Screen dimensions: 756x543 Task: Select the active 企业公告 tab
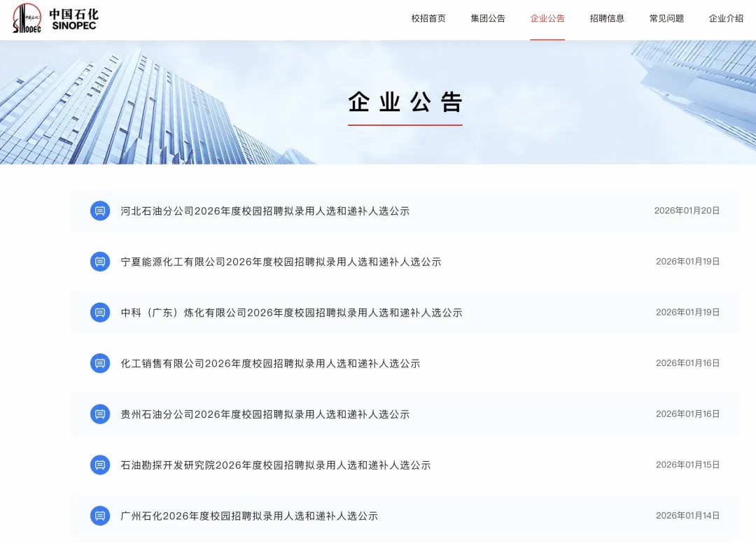point(547,19)
